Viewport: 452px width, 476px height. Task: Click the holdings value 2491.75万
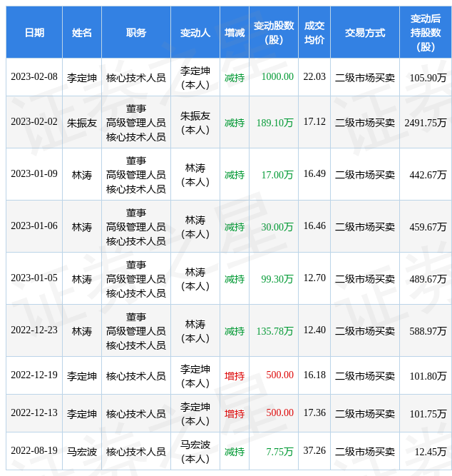(x=426, y=123)
